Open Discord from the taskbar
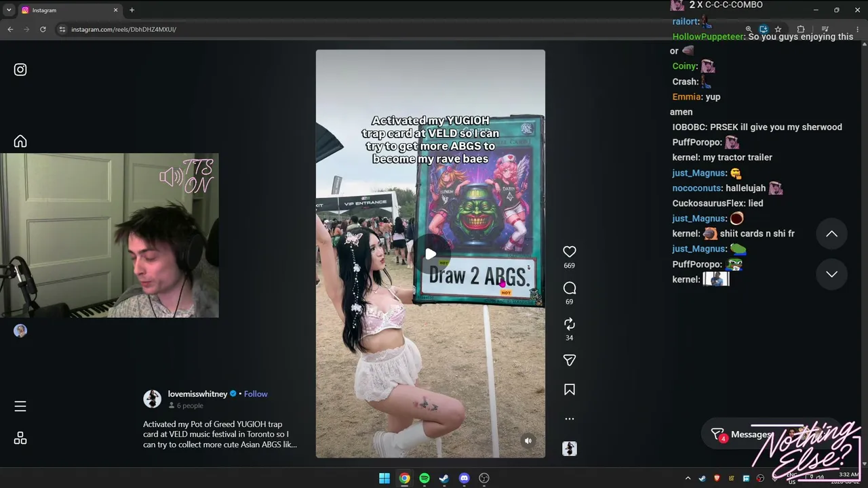Viewport: 868px width, 488px height. click(x=464, y=478)
